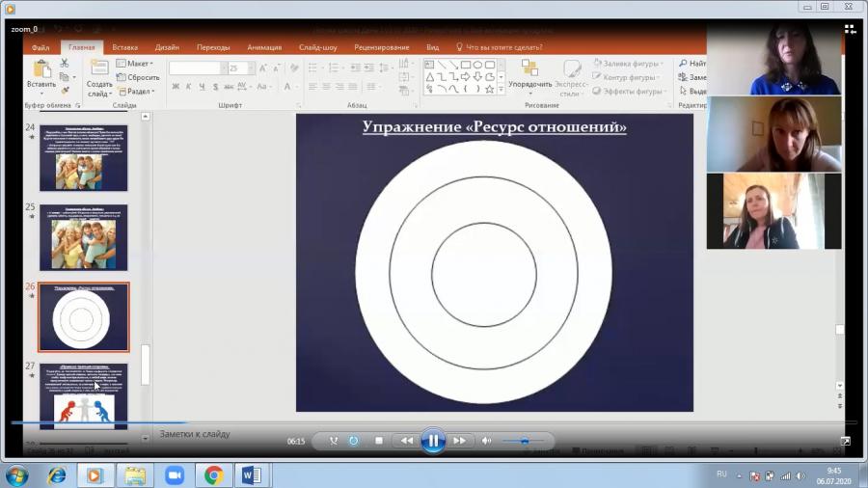Open Google Chrome from the taskbar
This screenshot has width=868, height=488.
coord(213,475)
